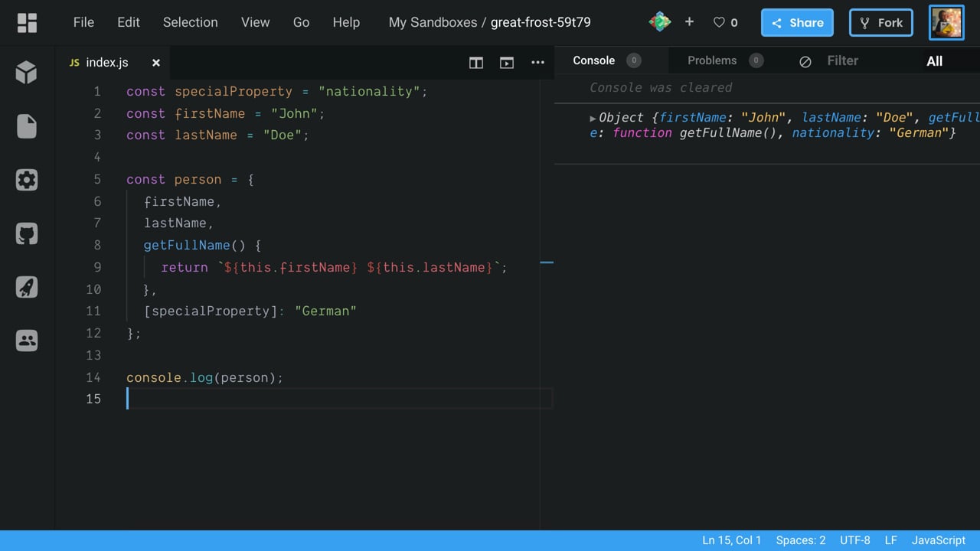Open the Explorer file icon in sidebar
The height and width of the screenshot is (551, 980).
pyautogui.click(x=27, y=126)
